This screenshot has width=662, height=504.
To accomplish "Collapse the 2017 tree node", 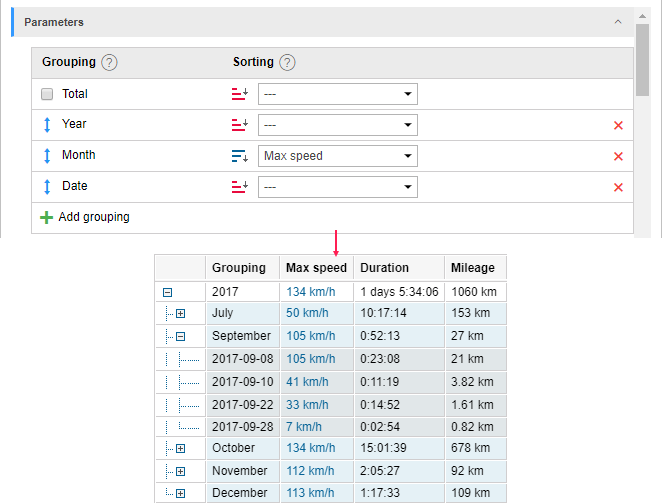I will (x=168, y=292).
